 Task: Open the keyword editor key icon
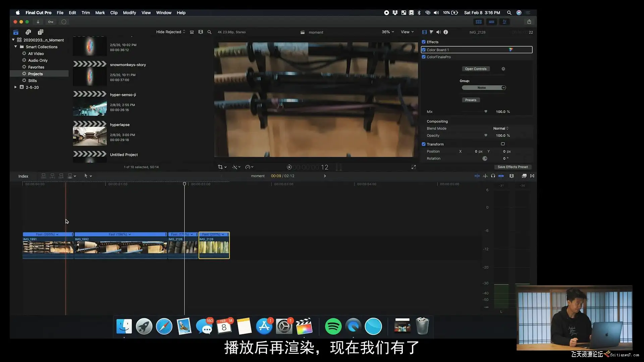point(51,22)
